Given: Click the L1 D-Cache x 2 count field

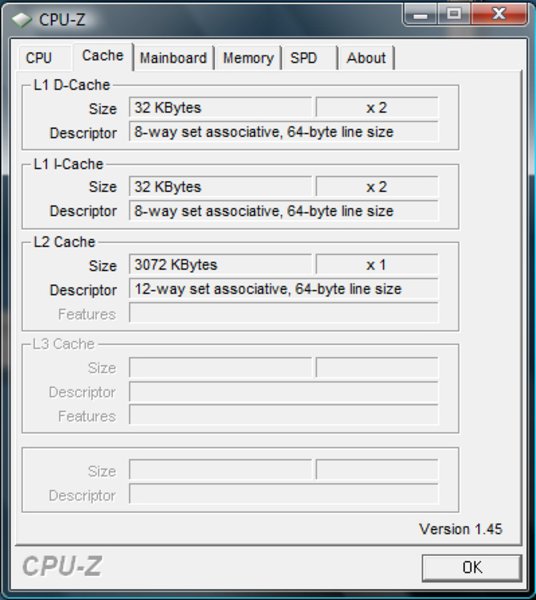Looking at the screenshot, I should (377, 108).
